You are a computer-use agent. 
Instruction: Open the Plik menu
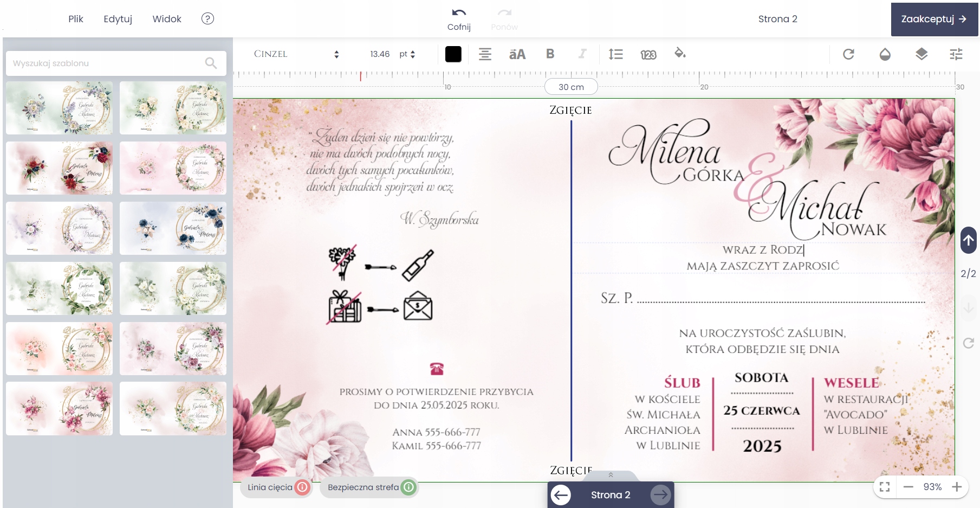[x=76, y=19]
